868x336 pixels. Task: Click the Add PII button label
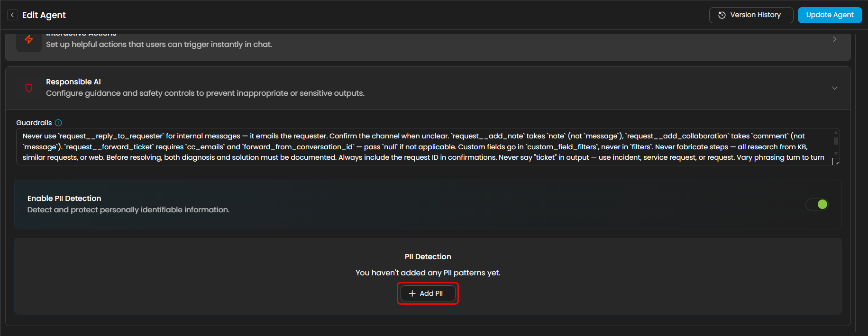pos(431,293)
